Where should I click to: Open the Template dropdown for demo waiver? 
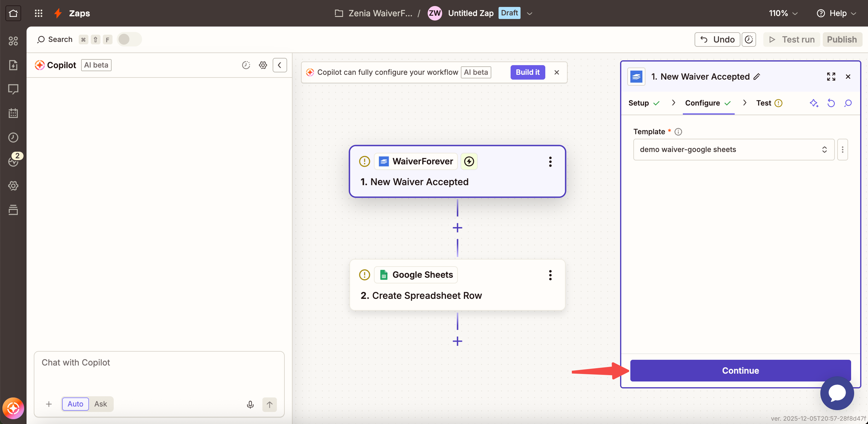coord(733,149)
